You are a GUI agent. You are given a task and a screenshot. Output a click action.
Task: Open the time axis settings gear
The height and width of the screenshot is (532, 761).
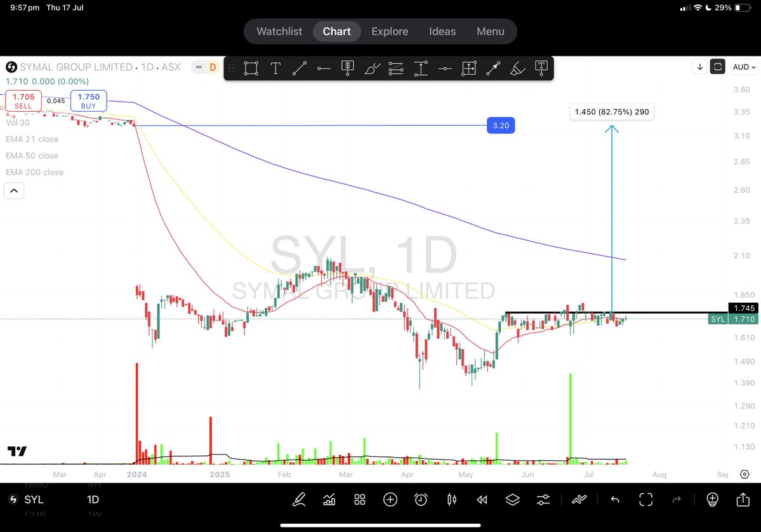(x=744, y=474)
